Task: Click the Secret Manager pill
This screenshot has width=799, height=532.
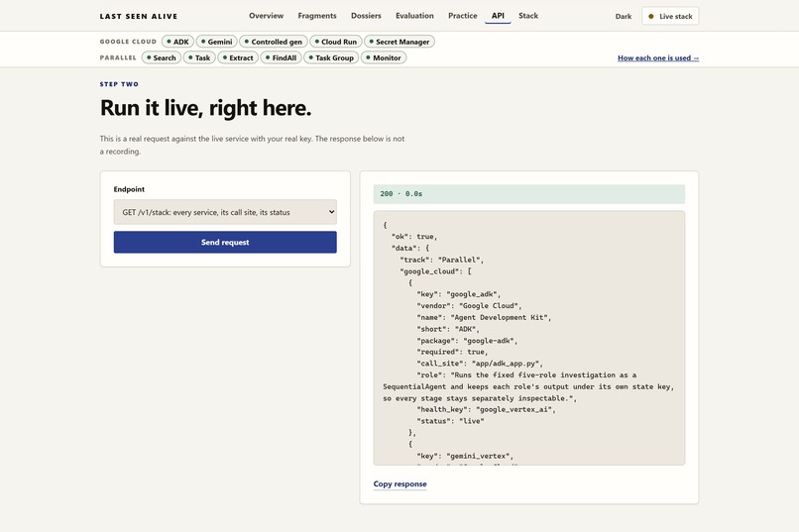Action: click(x=399, y=42)
